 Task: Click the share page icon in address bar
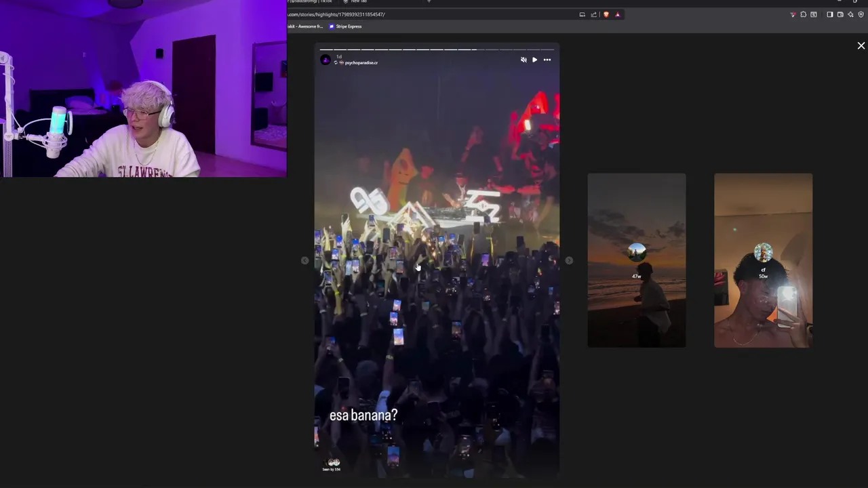[594, 14]
